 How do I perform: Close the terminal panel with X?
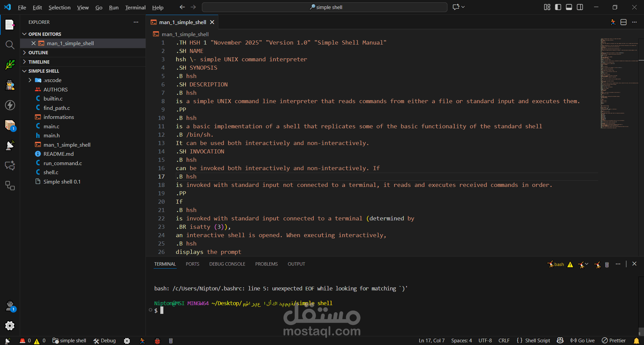(634, 264)
